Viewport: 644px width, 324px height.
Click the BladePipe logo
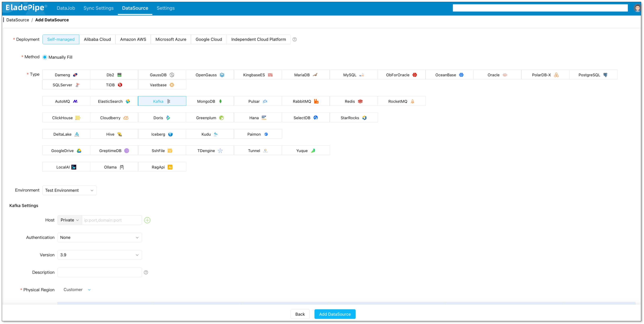coord(26,8)
